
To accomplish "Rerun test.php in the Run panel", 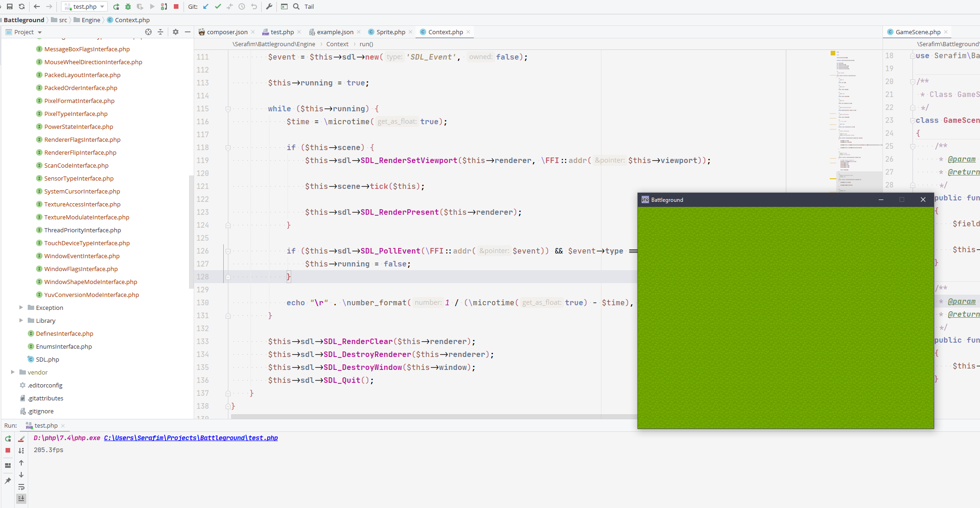I will tap(8, 439).
